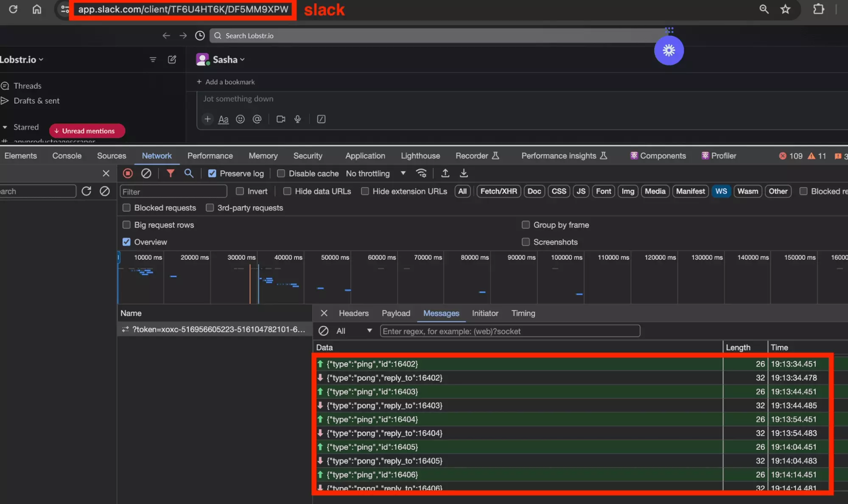The image size is (848, 504).
Task: Compose a new Slack message
Action: (172, 59)
